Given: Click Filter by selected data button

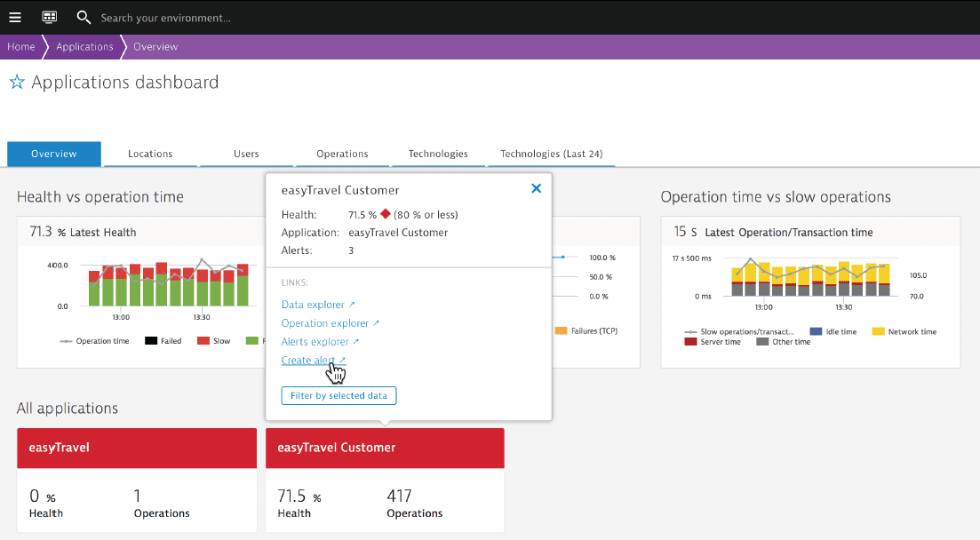Looking at the screenshot, I should point(339,395).
